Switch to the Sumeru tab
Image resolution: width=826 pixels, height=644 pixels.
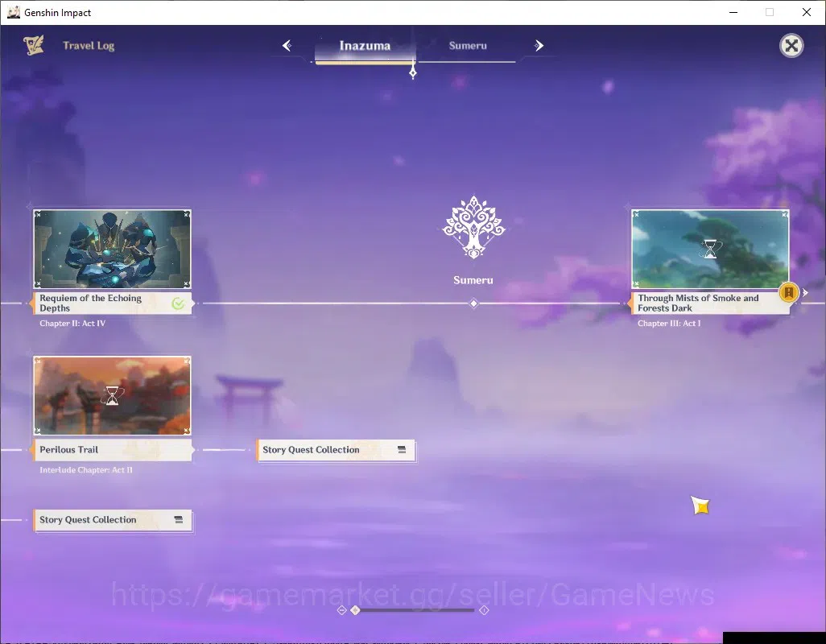coord(467,47)
